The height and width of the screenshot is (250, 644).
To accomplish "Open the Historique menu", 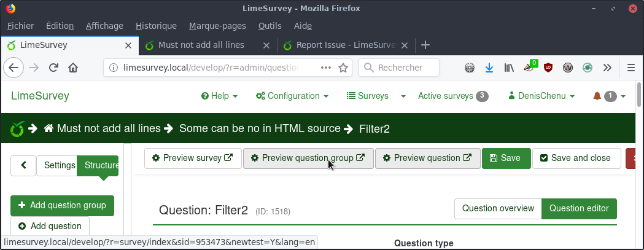I will pos(156,26).
